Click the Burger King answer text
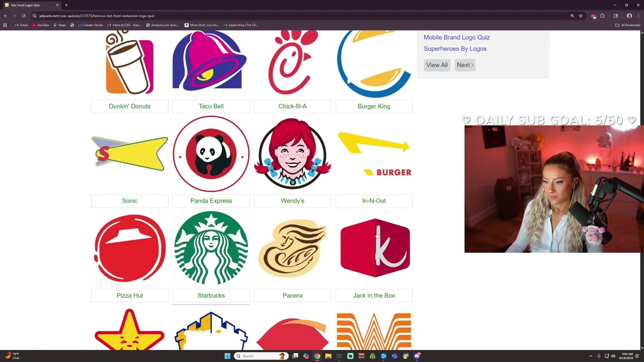Image resolution: width=644 pixels, height=362 pixels. pos(374,106)
